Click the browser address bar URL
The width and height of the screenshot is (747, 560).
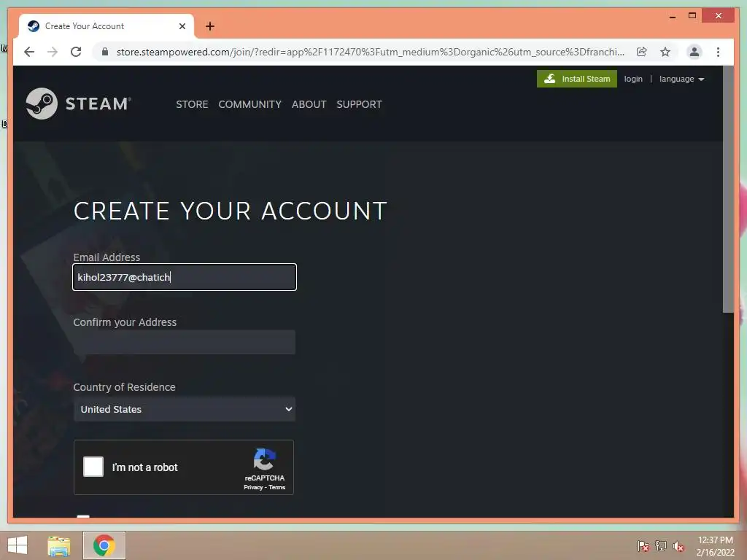point(370,52)
